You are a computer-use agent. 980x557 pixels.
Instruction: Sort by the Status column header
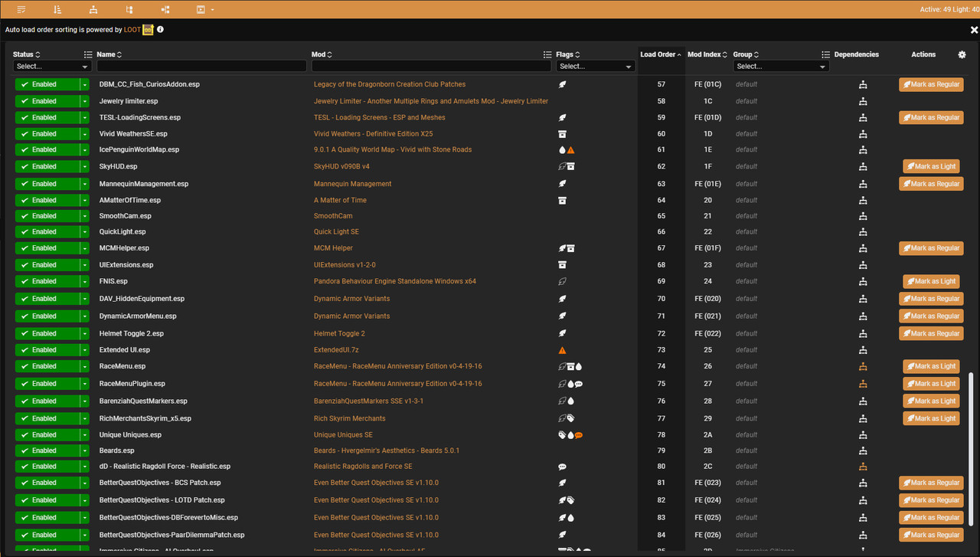[27, 54]
